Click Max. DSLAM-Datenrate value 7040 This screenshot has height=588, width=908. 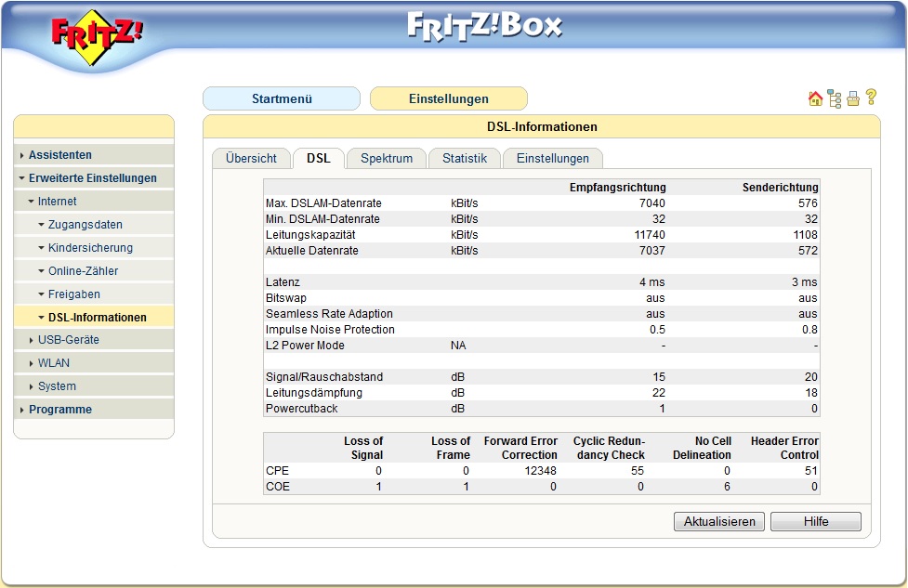tap(652, 203)
